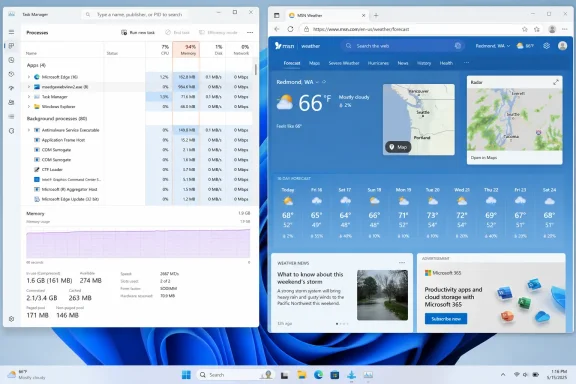Click End task button
The height and width of the screenshot is (384, 576).
pyautogui.click(x=177, y=33)
